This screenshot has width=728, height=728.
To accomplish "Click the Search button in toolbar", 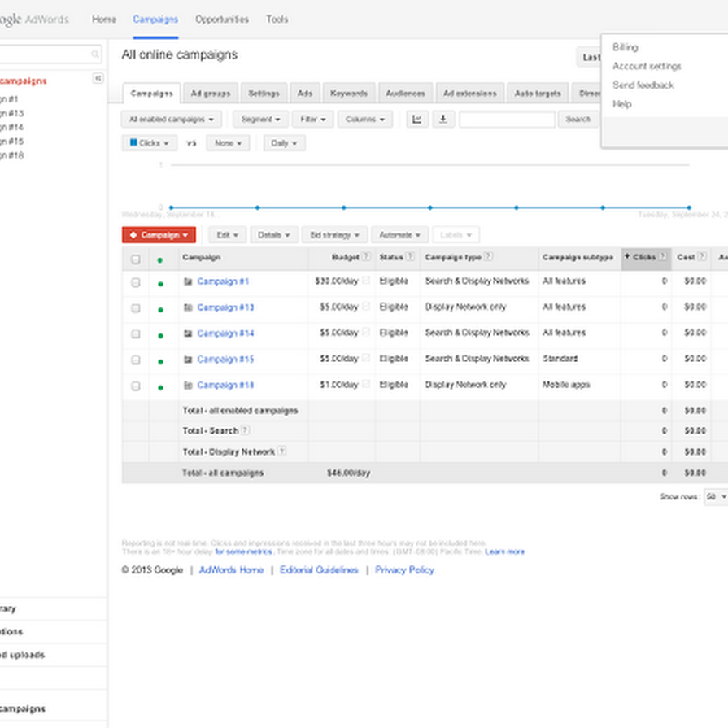I will [578, 120].
